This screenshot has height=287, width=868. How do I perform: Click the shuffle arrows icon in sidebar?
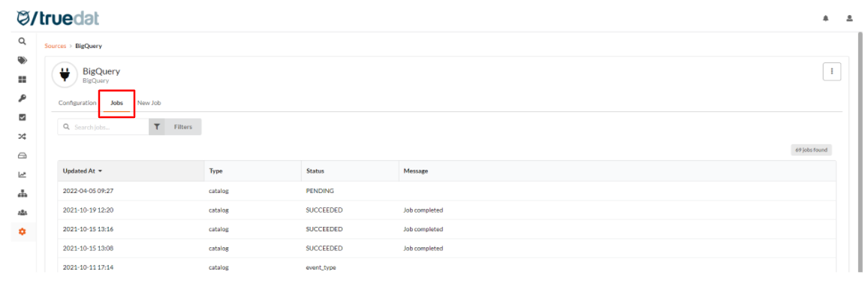[x=22, y=136]
